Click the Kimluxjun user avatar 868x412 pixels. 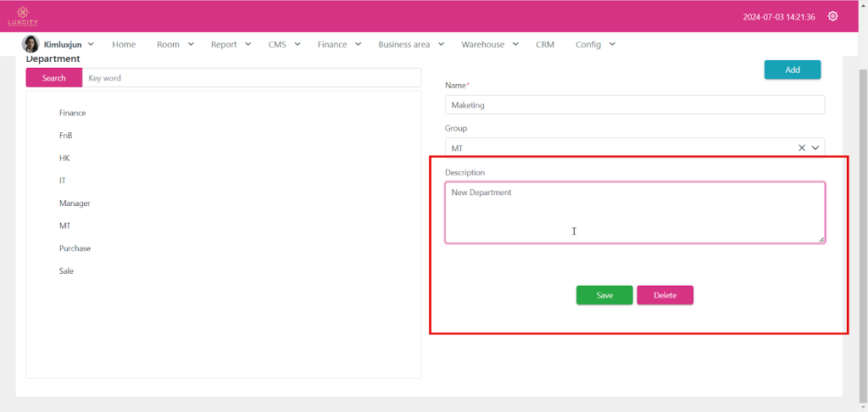click(31, 44)
